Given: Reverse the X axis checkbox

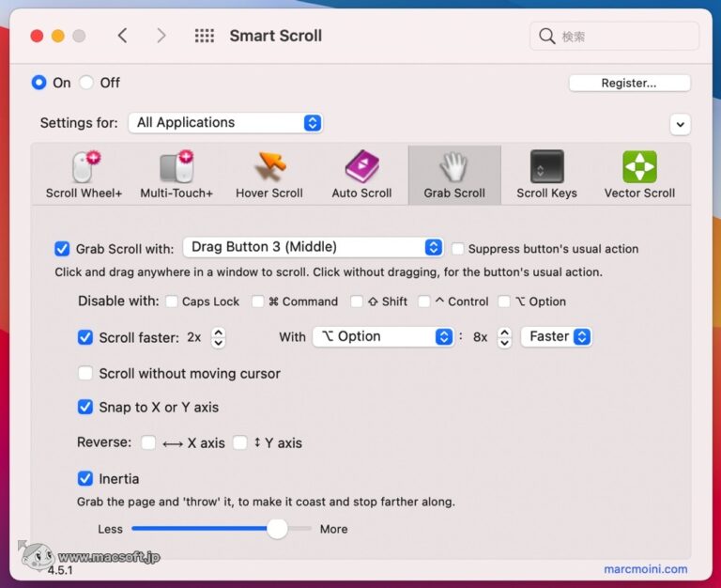Looking at the screenshot, I should tap(148, 442).
